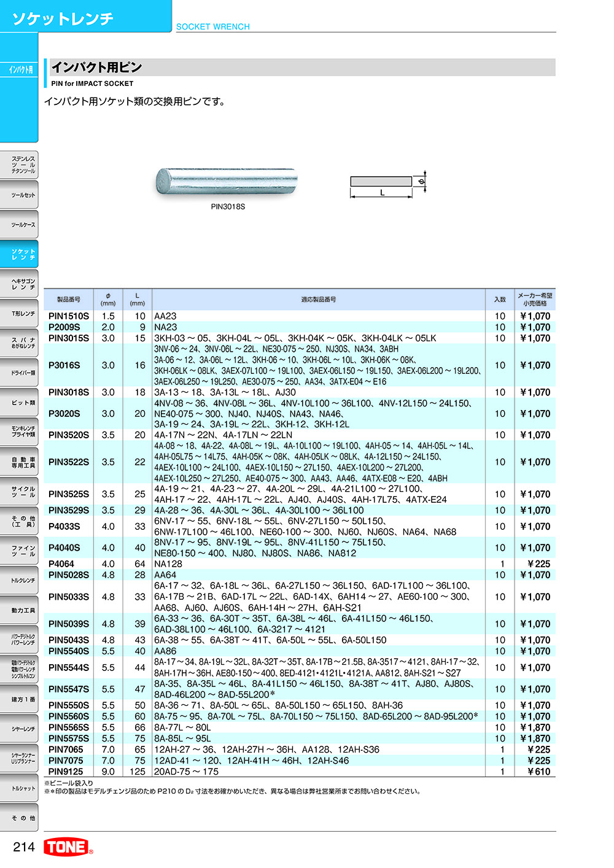The image size is (614, 868).
Task: Go to the サイクルツール side tab
Action: coord(20,492)
